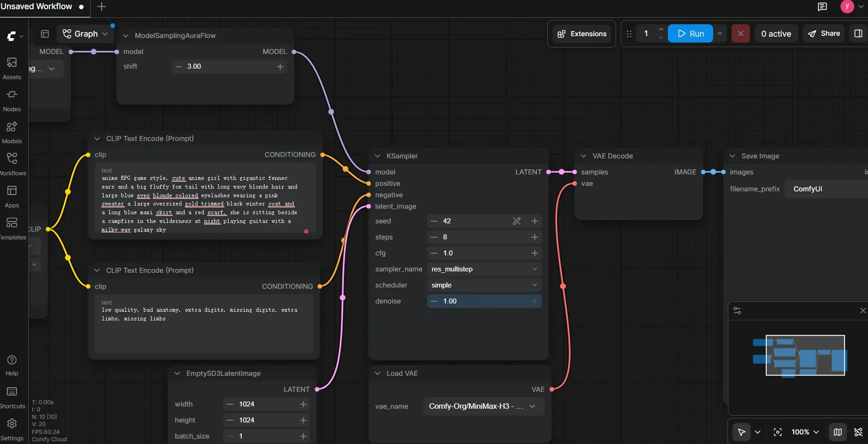Collapse the VAE Decode node
Screen dimensions: 868x444
click(584, 156)
